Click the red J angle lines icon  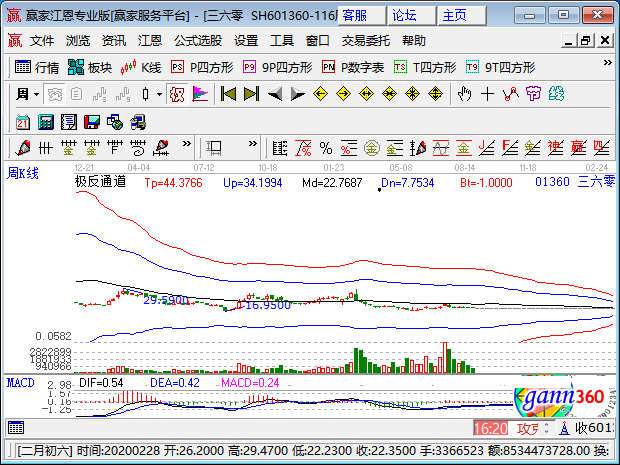(x=486, y=148)
